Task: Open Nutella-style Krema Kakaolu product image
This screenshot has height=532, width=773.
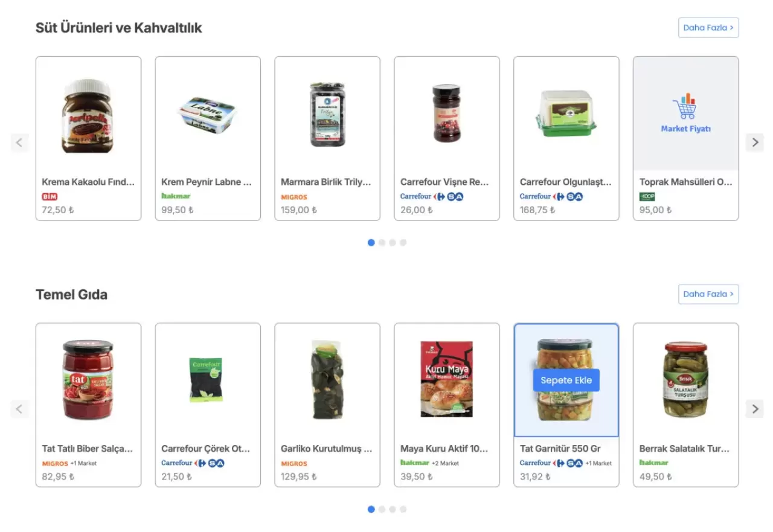Action: tap(88, 115)
